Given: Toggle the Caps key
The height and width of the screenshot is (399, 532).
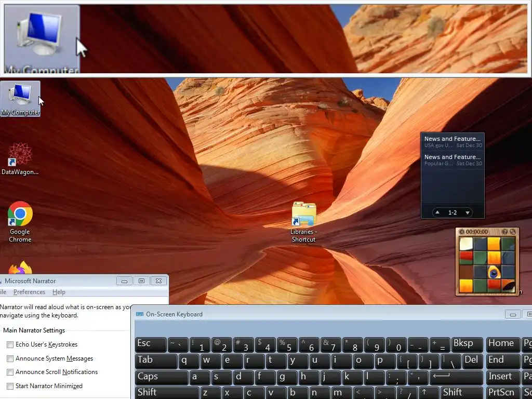Looking at the screenshot, I should (162, 378).
